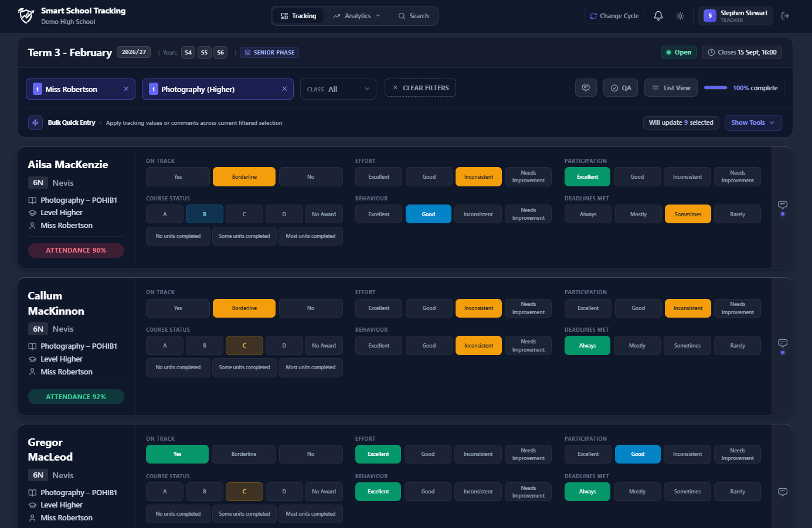Image resolution: width=812 pixels, height=528 pixels.
Task: Click Gregor MacLeod's Photography – POHIB1 book icon
Action: click(x=32, y=493)
